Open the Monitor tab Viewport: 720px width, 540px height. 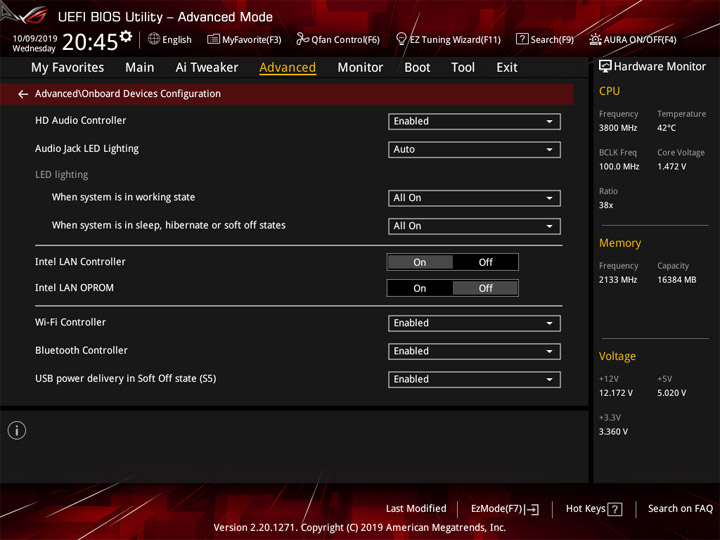[360, 68]
